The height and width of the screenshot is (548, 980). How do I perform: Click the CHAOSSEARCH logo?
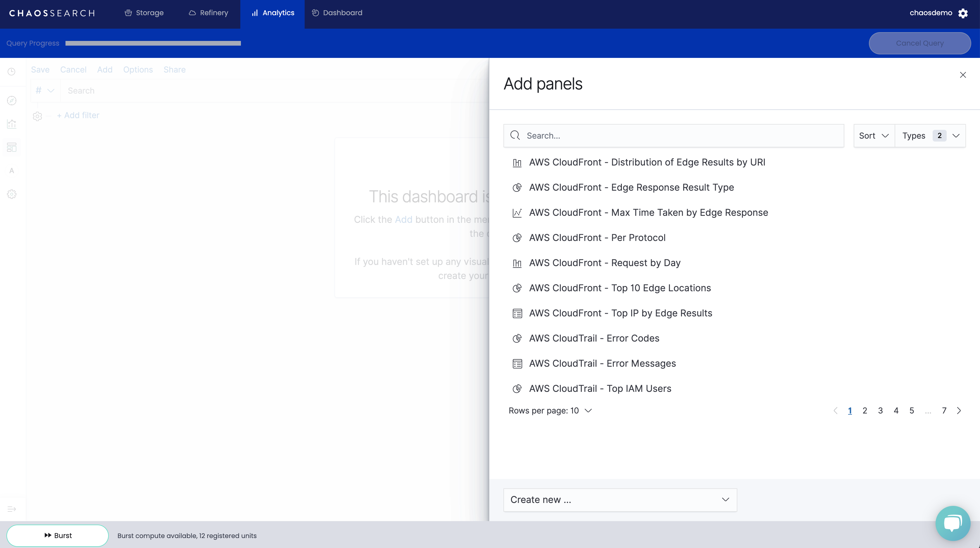point(52,13)
